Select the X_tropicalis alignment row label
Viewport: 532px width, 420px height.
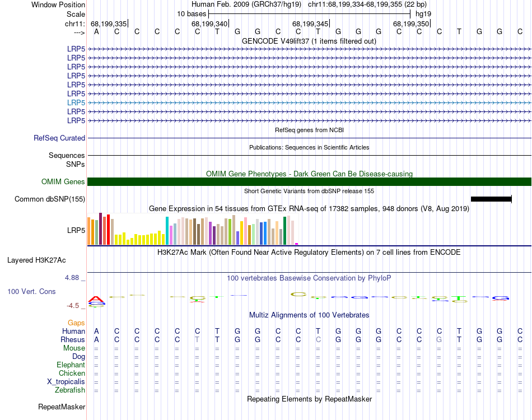[x=66, y=382]
